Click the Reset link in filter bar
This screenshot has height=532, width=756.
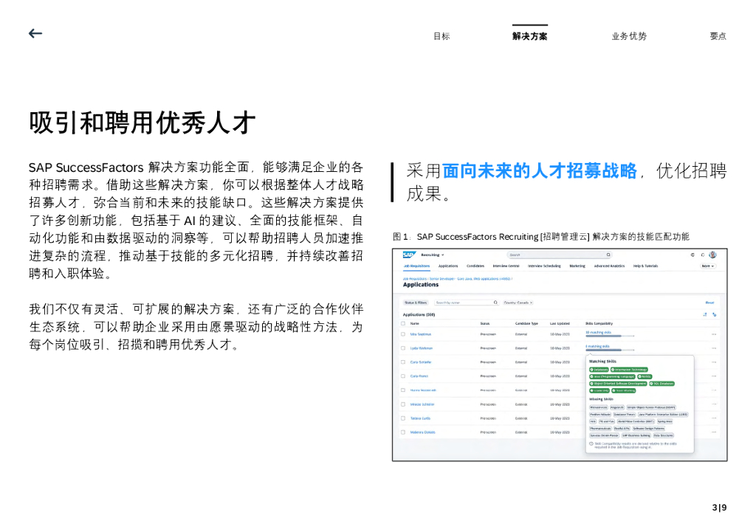pos(709,303)
